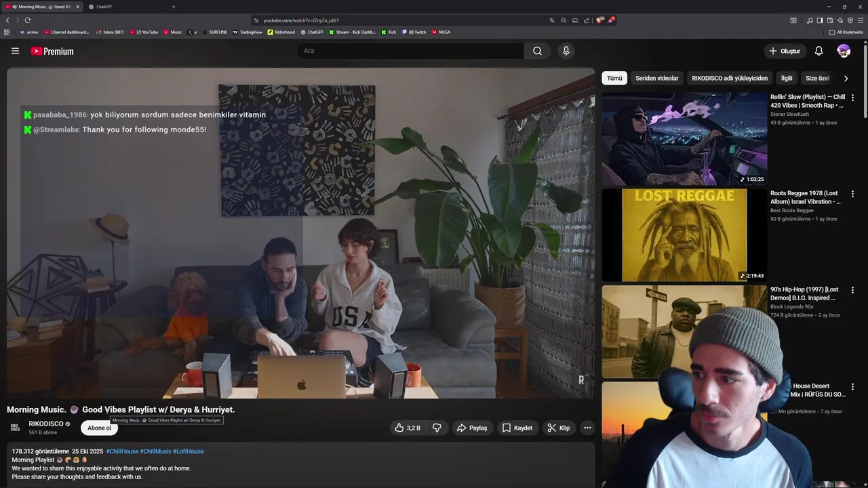Open options menu for Rollin' Slow video

pos(852,98)
